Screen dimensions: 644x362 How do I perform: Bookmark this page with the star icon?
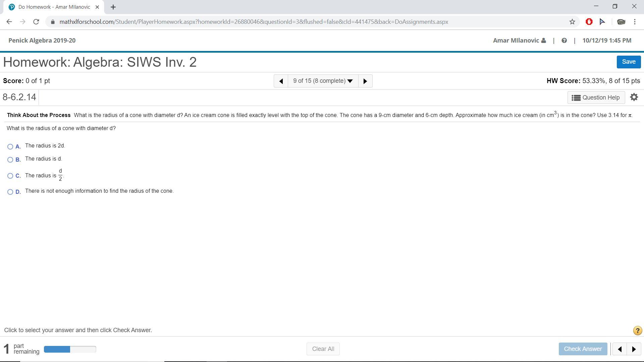pos(572,22)
